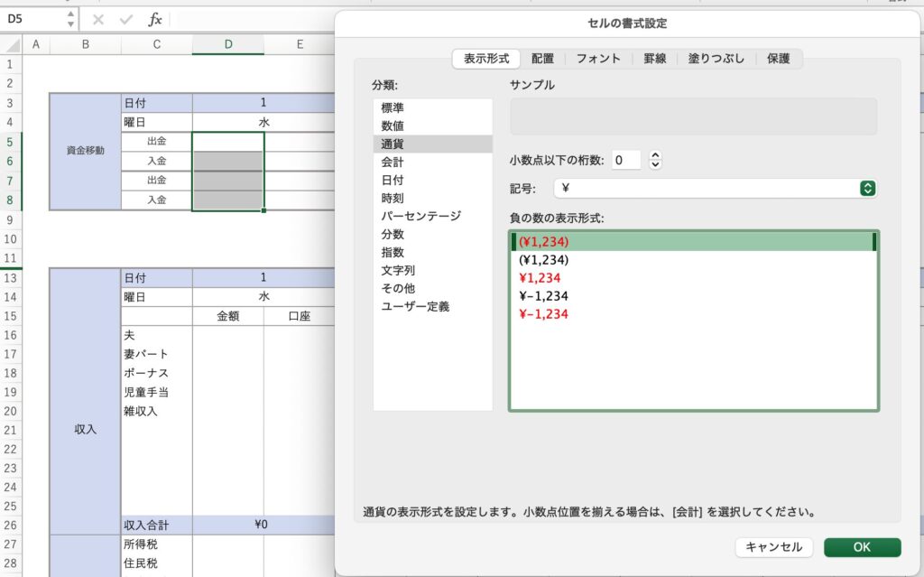Switch to the 配置 tab

coord(543,59)
